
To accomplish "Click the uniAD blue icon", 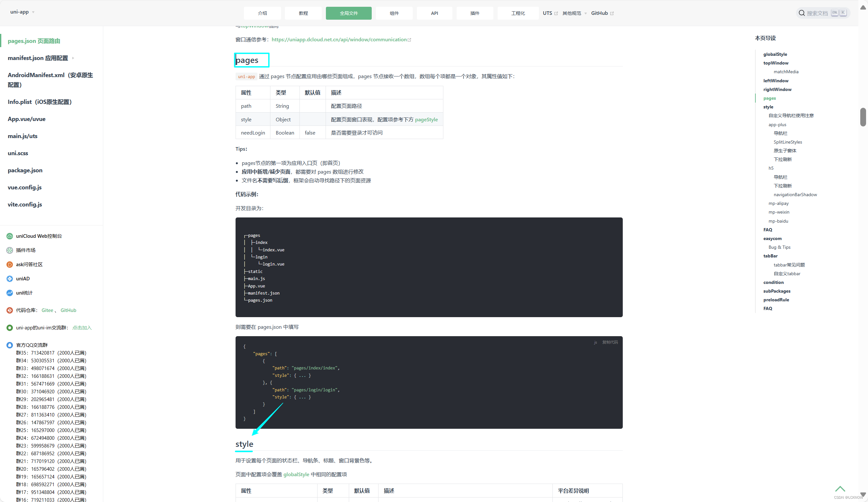I will click(x=10, y=278).
